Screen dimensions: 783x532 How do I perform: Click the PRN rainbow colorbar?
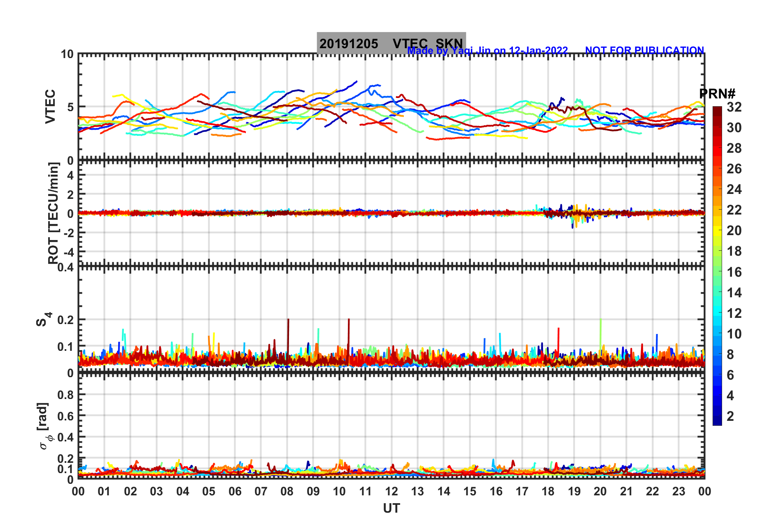[x=717, y=266]
